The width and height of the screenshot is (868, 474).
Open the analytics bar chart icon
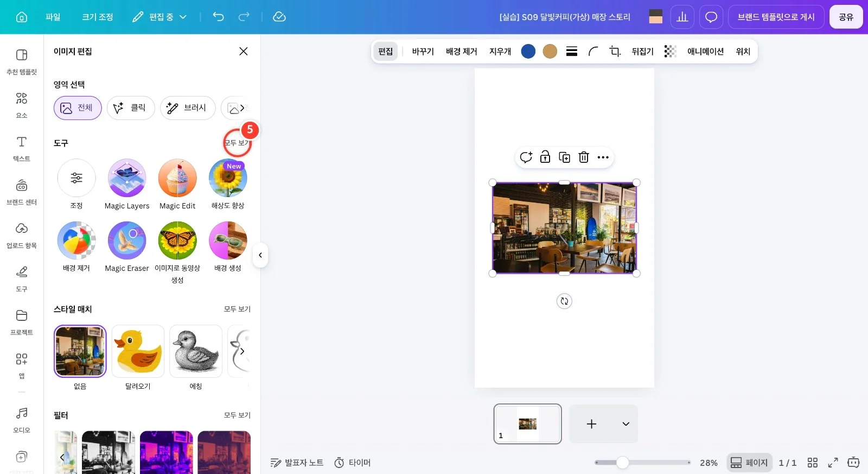coord(682,17)
